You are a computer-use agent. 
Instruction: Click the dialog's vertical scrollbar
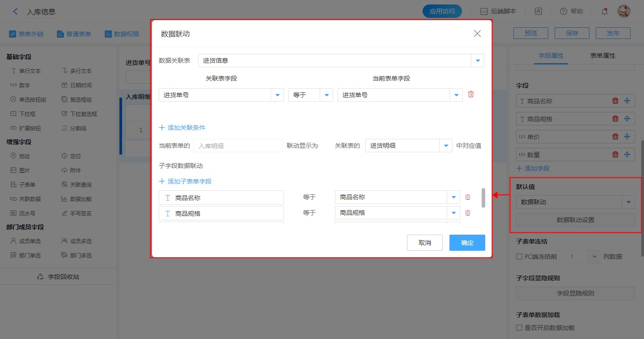tap(483, 198)
